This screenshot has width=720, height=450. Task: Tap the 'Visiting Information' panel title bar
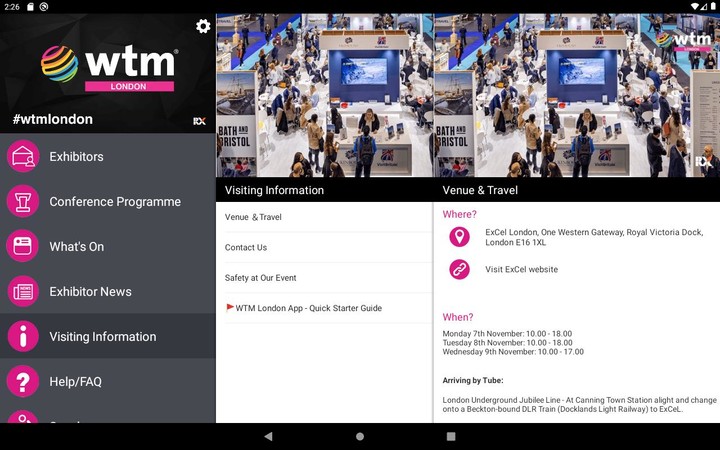pos(324,190)
